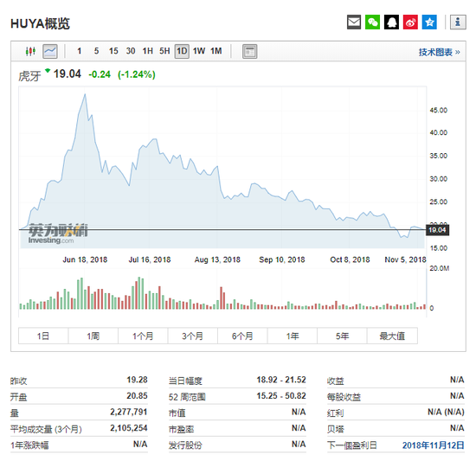This screenshot has width=476, height=461.
Task: Share to Qzone using blue star icon
Action: (429, 22)
